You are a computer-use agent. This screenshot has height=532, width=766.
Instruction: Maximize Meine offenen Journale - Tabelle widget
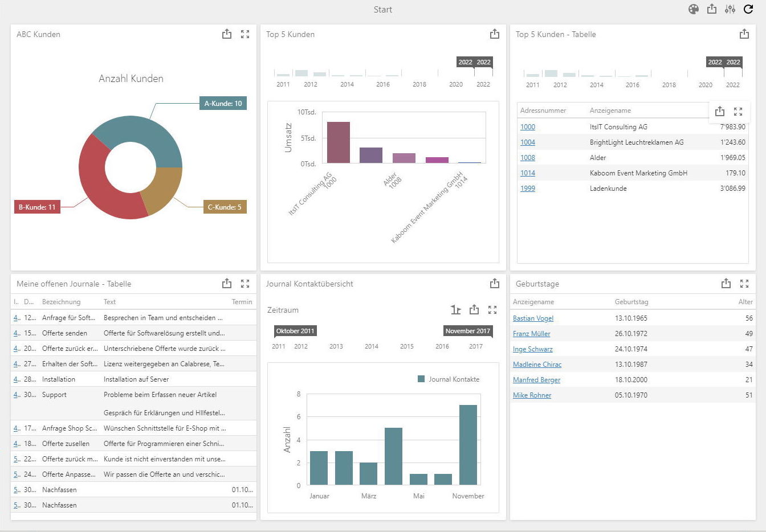pyautogui.click(x=245, y=284)
